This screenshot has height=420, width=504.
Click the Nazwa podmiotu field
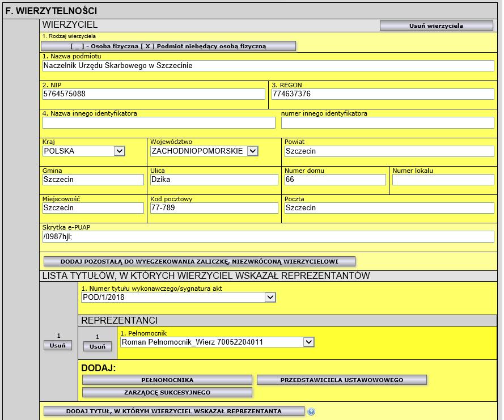coord(268,66)
